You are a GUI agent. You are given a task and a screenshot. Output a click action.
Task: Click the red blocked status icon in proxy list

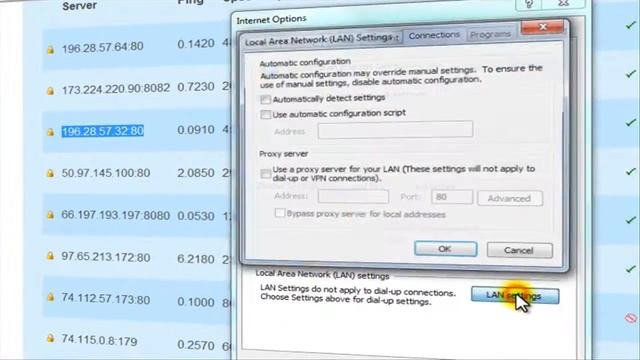coord(631,318)
